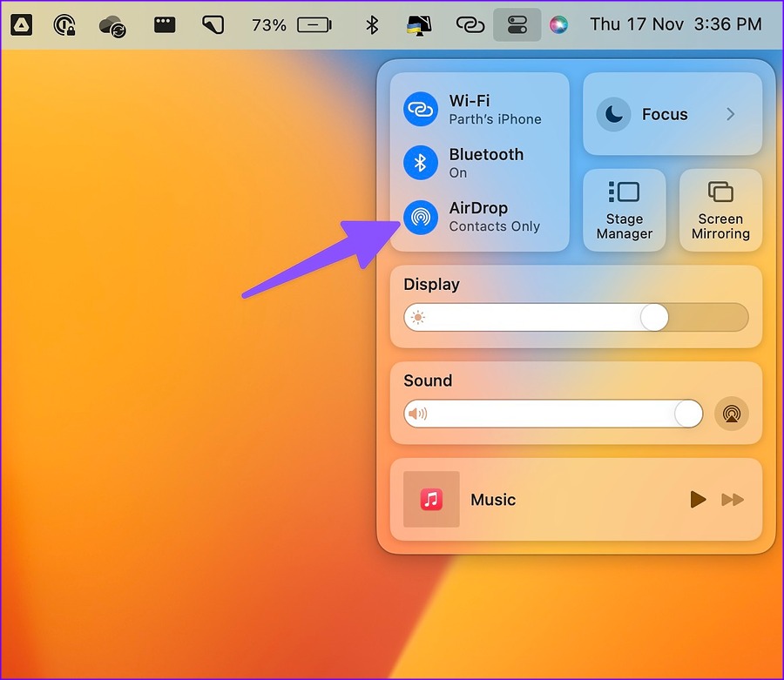Open AirDrop settings via its icon
The width and height of the screenshot is (784, 680).
[x=421, y=217]
